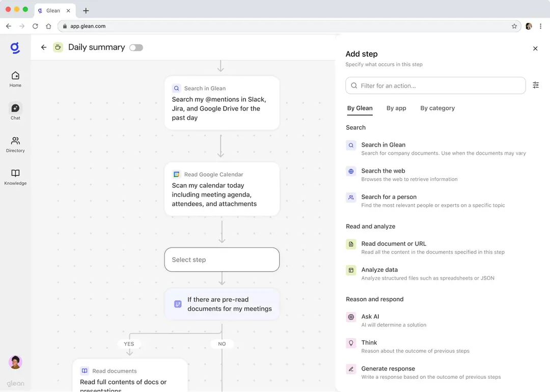Open the Read documents step card
550x392 pixels.
(x=130, y=375)
